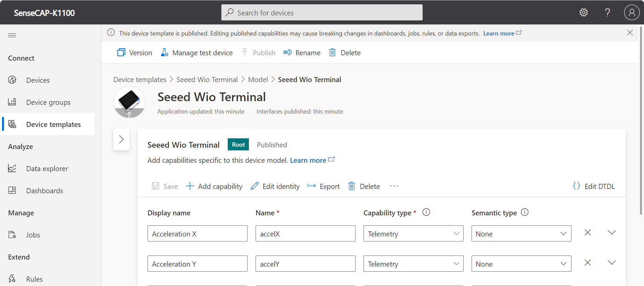Click the Devices sidebar icon
This screenshot has height=286, width=644.
[x=12, y=80]
